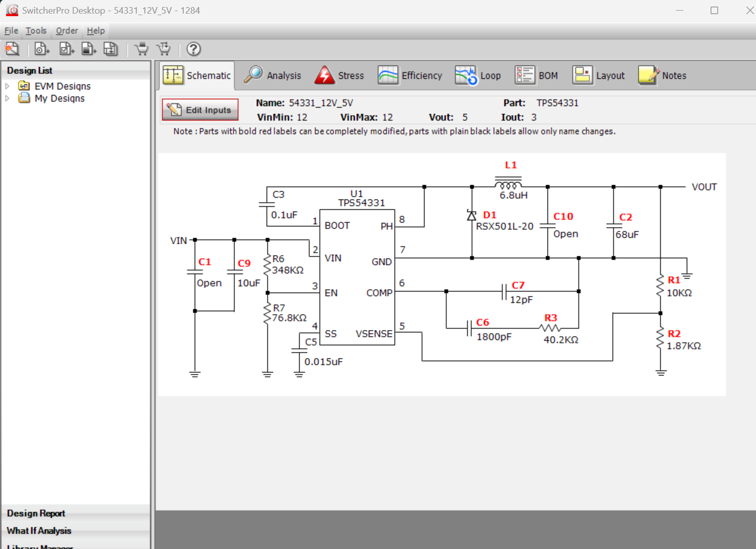Switch to the Loop tab label

pos(491,76)
